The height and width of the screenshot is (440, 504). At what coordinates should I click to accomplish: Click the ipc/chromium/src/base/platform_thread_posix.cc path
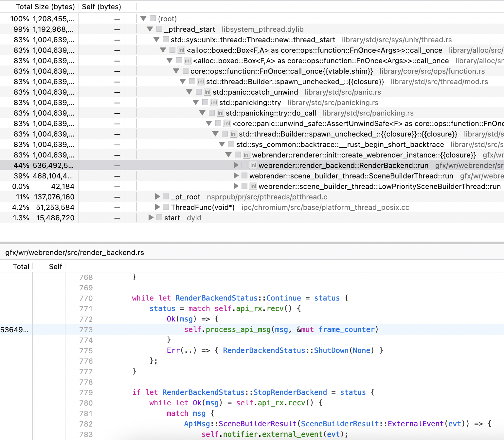[x=325, y=208]
